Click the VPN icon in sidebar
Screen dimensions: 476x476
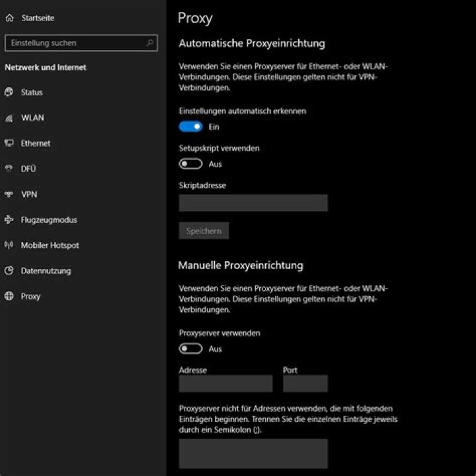[x=9, y=194]
